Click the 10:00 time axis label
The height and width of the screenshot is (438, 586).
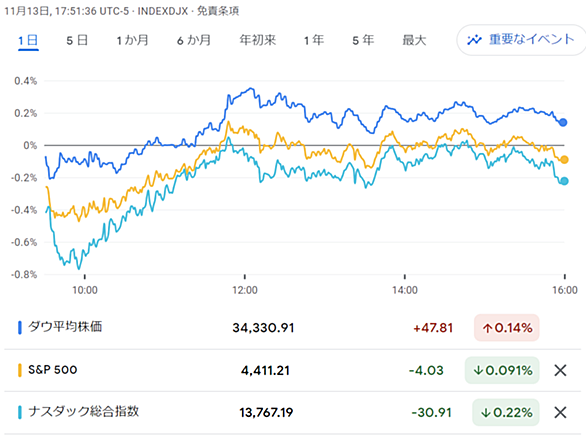85,290
